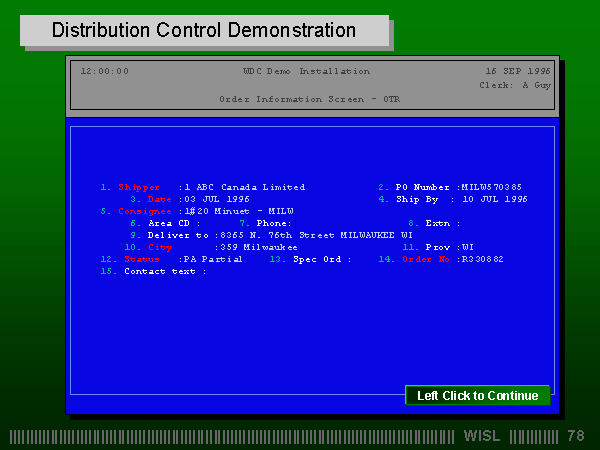This screenshot has height=450, width=600.
Task: Click the slide number 78
Action: click(x=575, y=436)
